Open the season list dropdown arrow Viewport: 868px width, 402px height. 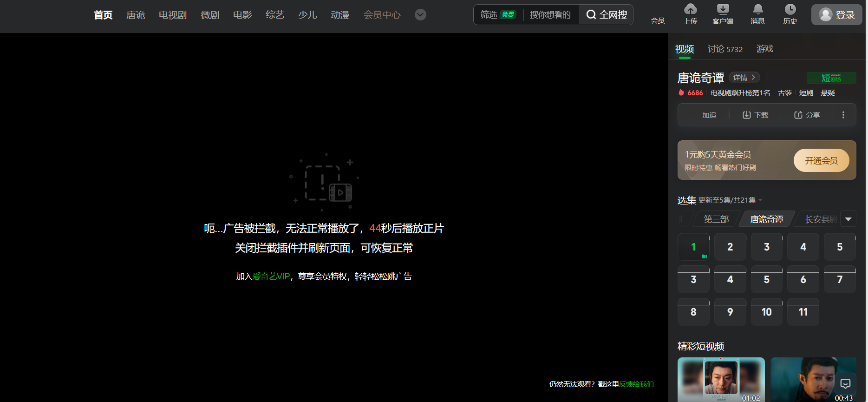848,219
